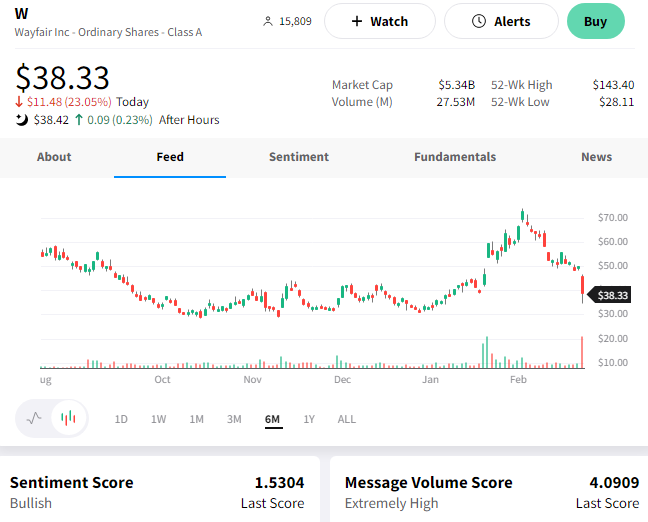Show ALL chart history
648x522 pixels.
[x=346, y=419]
